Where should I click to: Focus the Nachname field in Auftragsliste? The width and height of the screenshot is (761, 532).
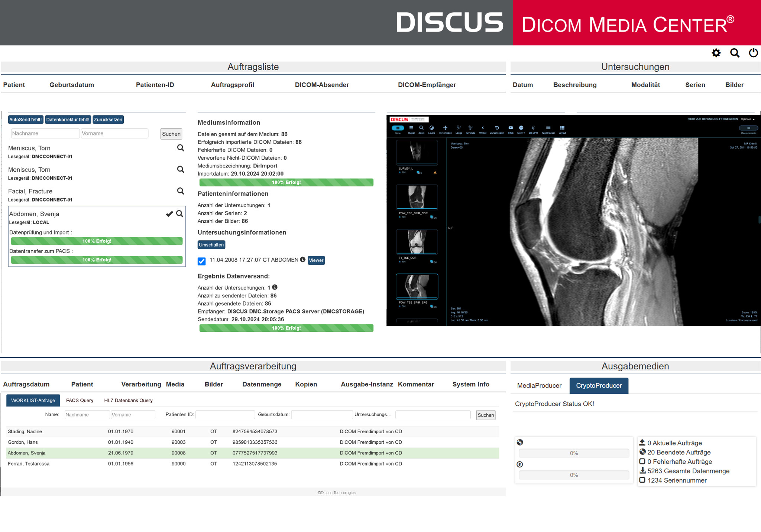pyautogui.click(x=45, y=133)
